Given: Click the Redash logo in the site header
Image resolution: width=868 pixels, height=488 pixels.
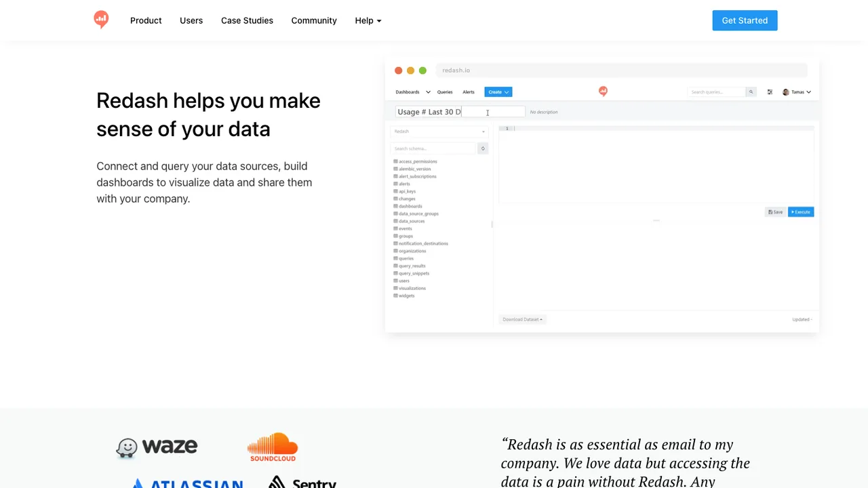Looking at the screenshot, I should click(x=101, y=20).
